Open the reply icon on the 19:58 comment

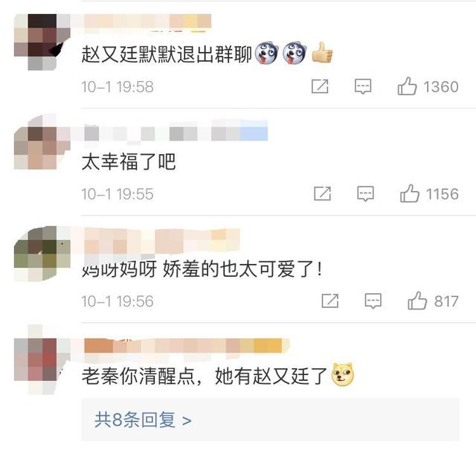coord(363,87)
